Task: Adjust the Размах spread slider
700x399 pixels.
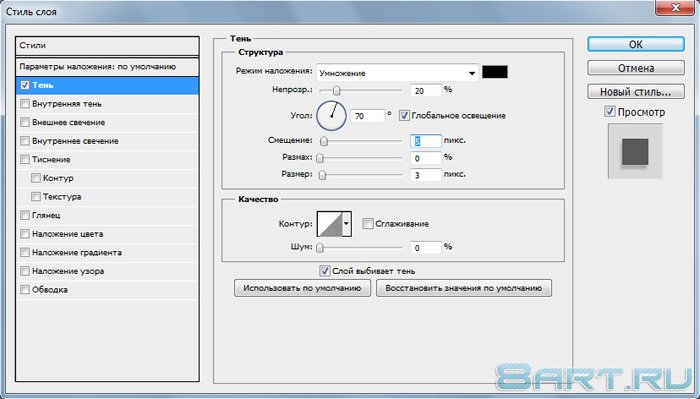Action: [x=320, y=158]
